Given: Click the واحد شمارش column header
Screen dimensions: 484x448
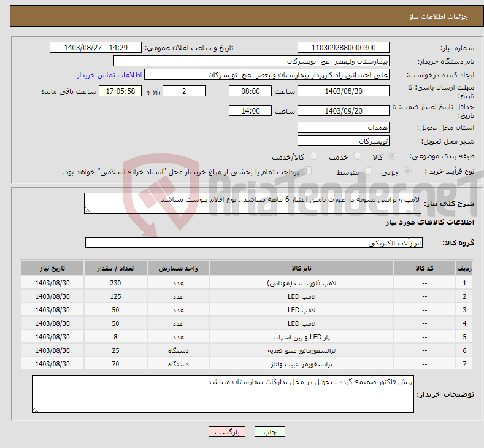Looking at the screenshot, I should click(179, 268).
